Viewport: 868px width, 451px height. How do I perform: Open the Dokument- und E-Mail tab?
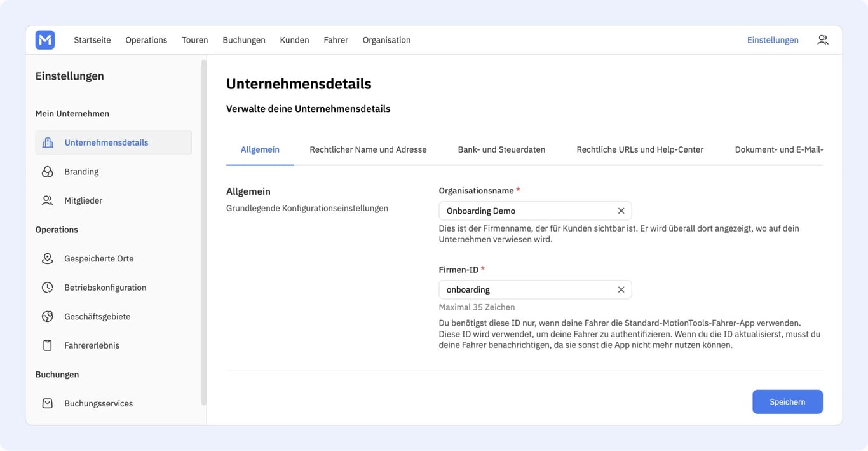(x=778, y=149)
